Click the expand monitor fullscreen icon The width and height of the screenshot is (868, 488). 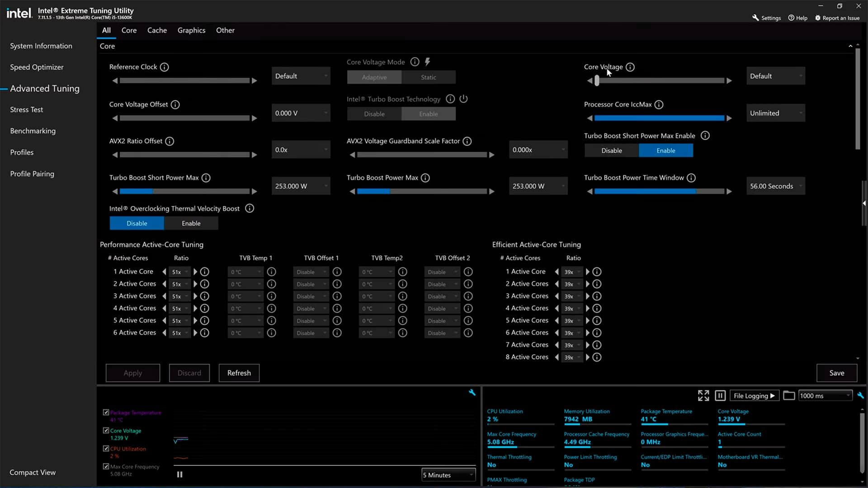703,396
